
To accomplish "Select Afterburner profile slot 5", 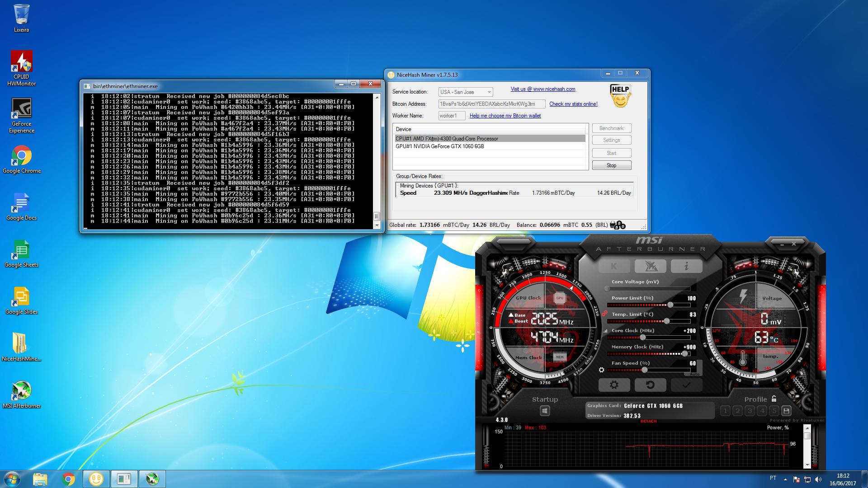I will coord(774,411).
